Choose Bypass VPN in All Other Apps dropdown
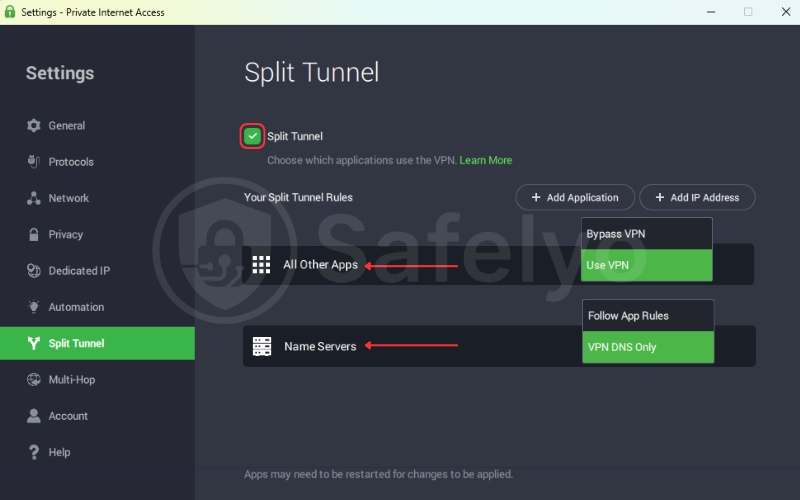 [x=646, y=234]
